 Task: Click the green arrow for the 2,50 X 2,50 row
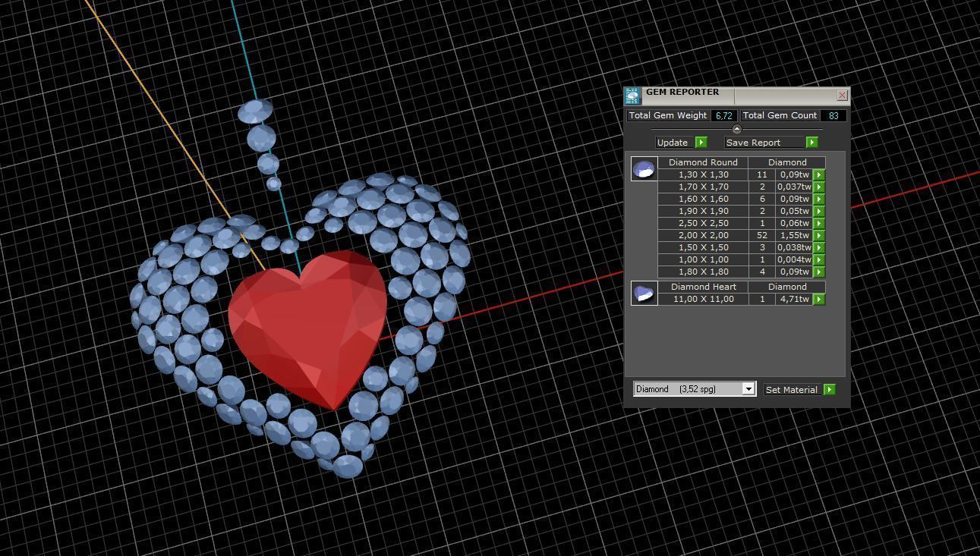(819, 223)
